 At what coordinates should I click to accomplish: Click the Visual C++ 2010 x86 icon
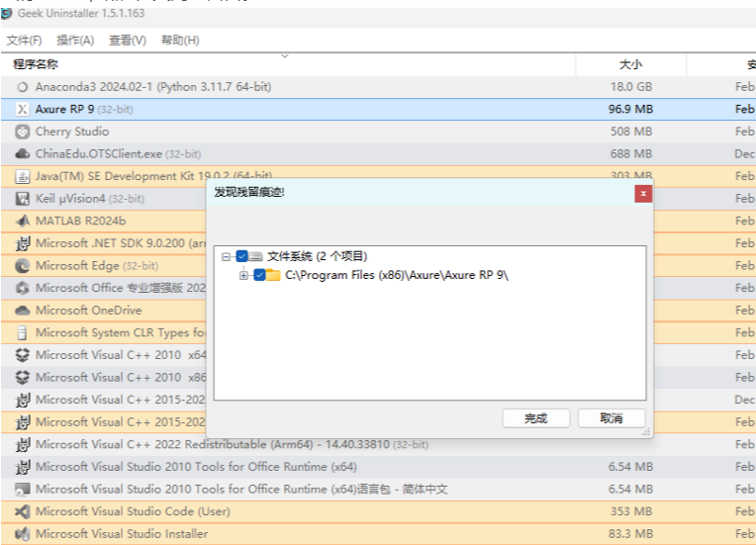[x=22, y=377]
